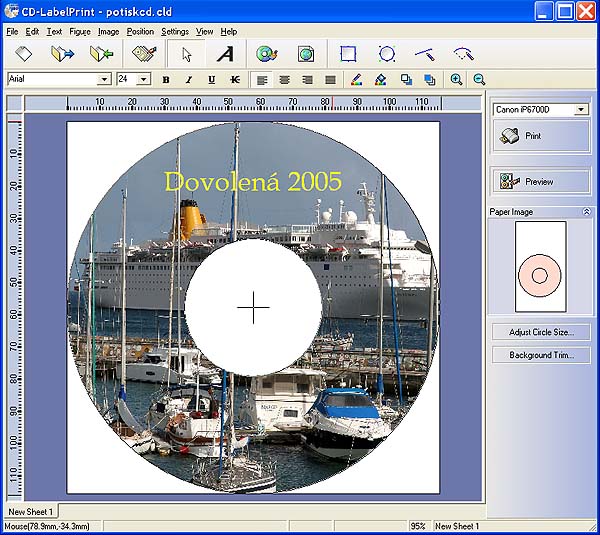Click the Paper Image thumbnail preview
Image resolution: width=600 pixels, height=535 pixels.
click(540, 267)
